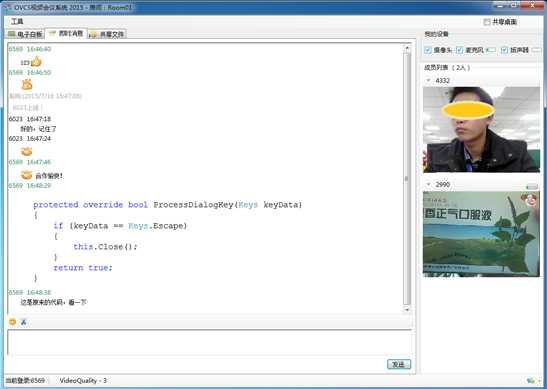Click 'VideoQuality - 3' in the status bar
Viewport: 547px width, 389px height.
(x=83, y=380)
